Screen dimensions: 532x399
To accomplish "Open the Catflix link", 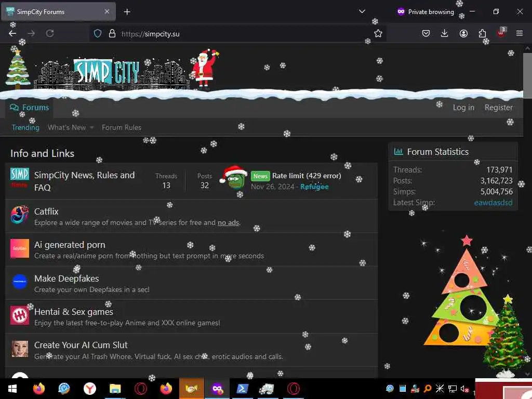I will [46, 211].
